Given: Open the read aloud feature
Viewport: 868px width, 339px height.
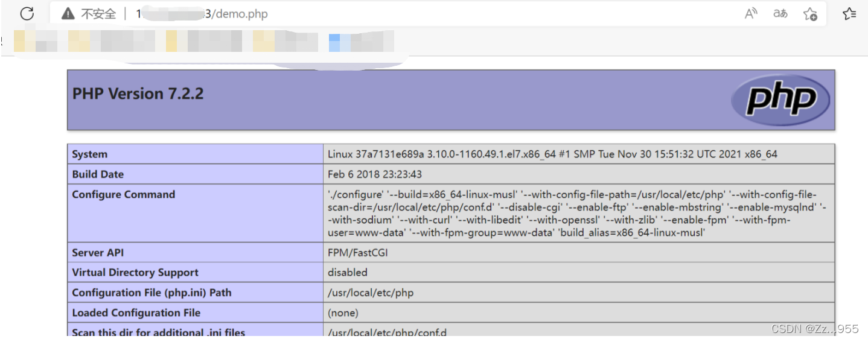Looking at the screenshot, I should coord(751,13).
